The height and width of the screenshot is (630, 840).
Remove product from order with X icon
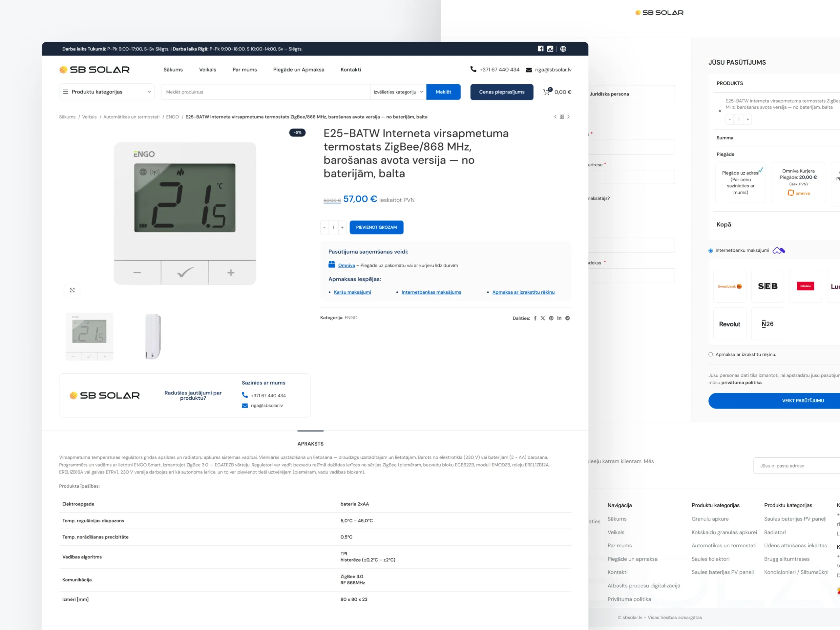pyautogui.click(x=720, y=111)
